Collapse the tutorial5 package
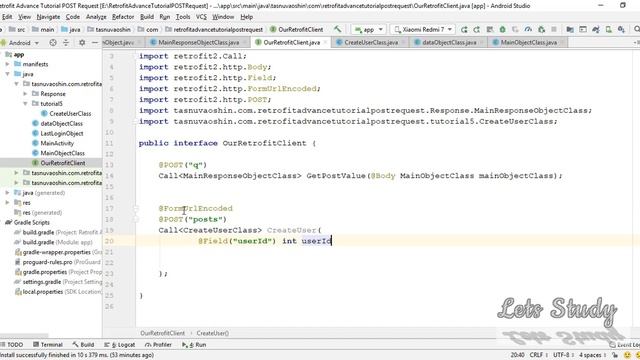This screenshot has width=640, height=360. point(25,104)
